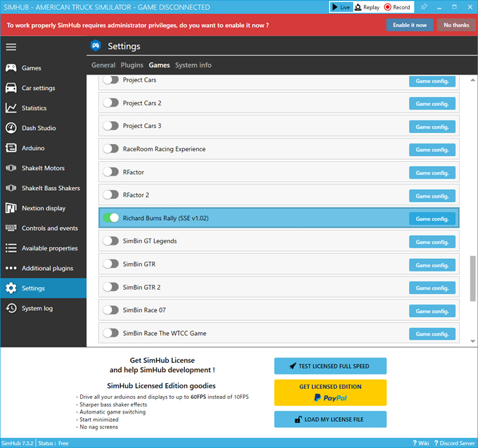Enable the SimBin GTR 2 toggle

point(110,287)
